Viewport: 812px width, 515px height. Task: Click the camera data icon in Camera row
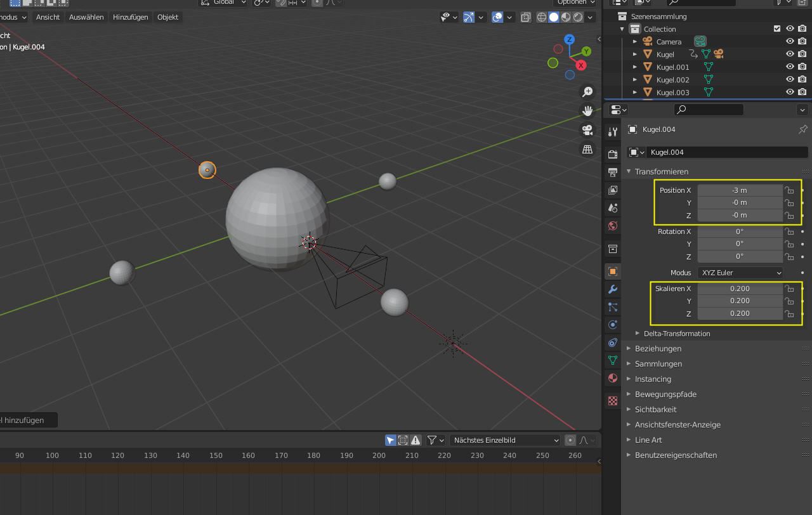[700, 42]
